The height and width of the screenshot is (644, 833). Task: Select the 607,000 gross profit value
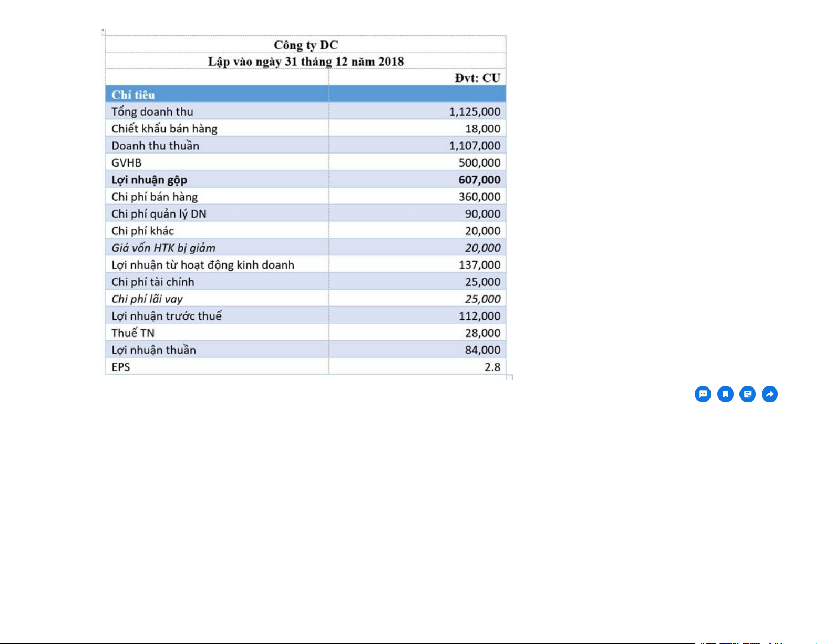(479, 180)
